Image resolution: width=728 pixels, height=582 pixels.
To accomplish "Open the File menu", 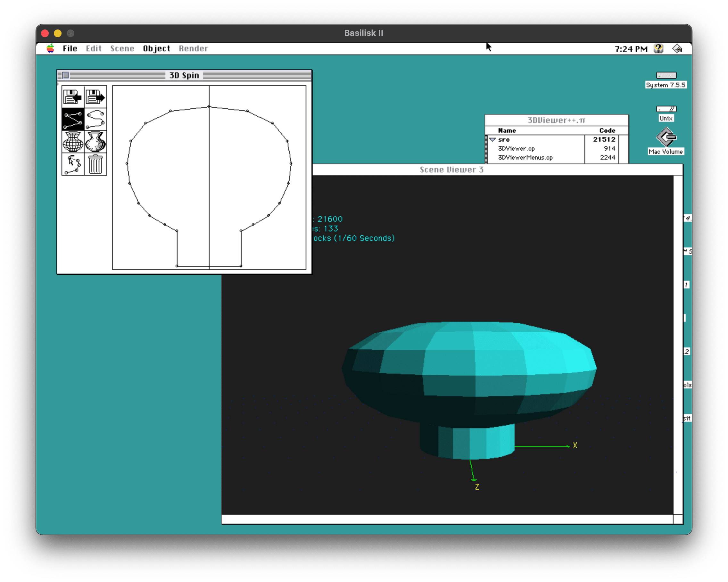I will pos(70,49).
